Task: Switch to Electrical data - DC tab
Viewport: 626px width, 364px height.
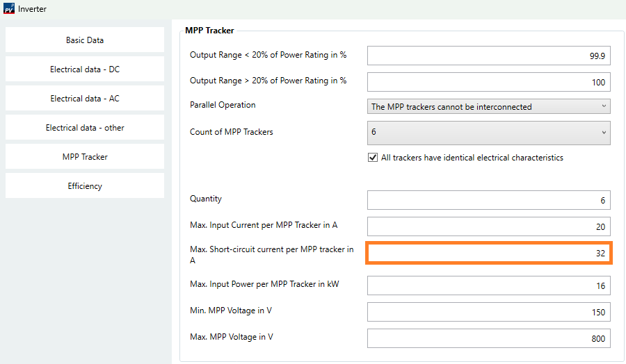Action: pyautogui.click(x=85, y=69)
